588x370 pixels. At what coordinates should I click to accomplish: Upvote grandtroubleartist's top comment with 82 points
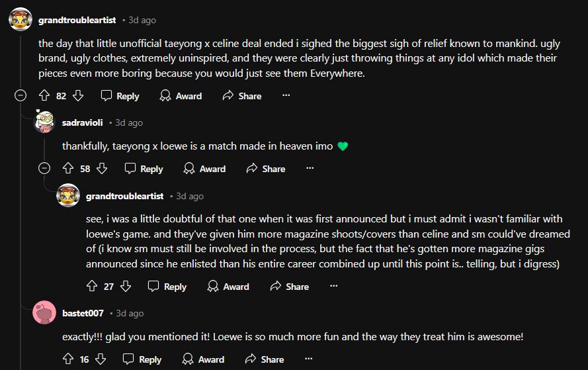(x=45, y=96)
